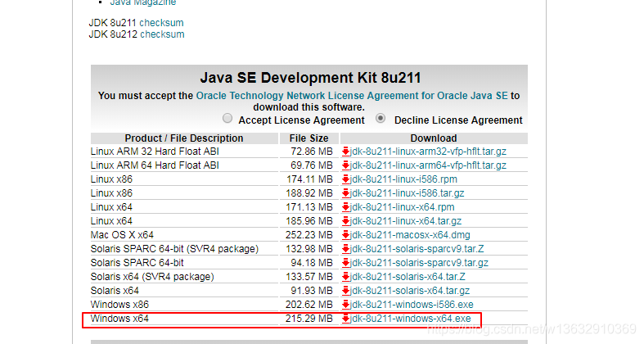The height and width of the screenshot is (344, 644).
Task: Click the 185.96 MB file size cell
Action: [x=308, y=221]
